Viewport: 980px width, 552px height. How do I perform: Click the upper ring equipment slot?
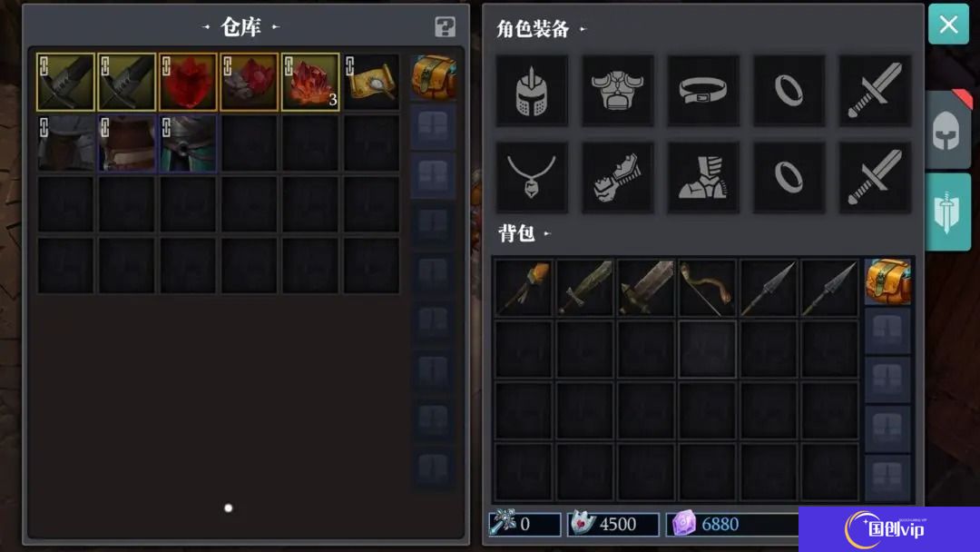789,92
